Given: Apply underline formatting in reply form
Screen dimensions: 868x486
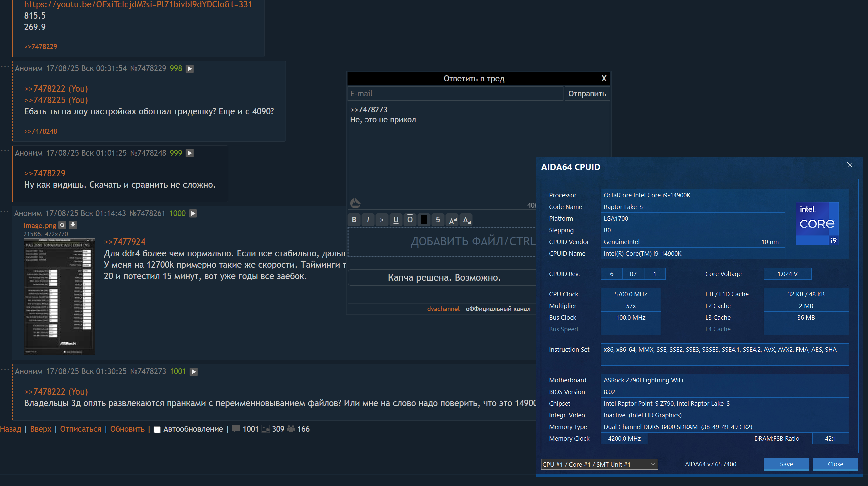Looking at the screenshot, I should click(x=396, y=220).
